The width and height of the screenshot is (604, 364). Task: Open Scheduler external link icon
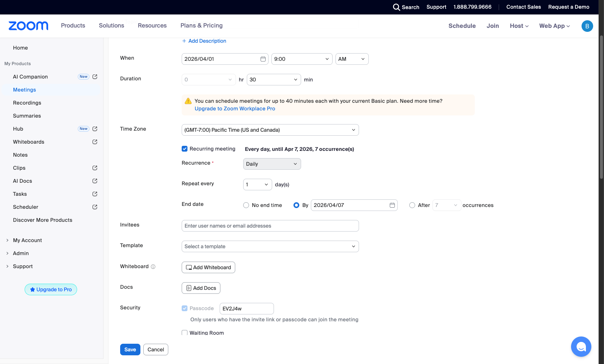pyautogui.click(x=95, y=207)
